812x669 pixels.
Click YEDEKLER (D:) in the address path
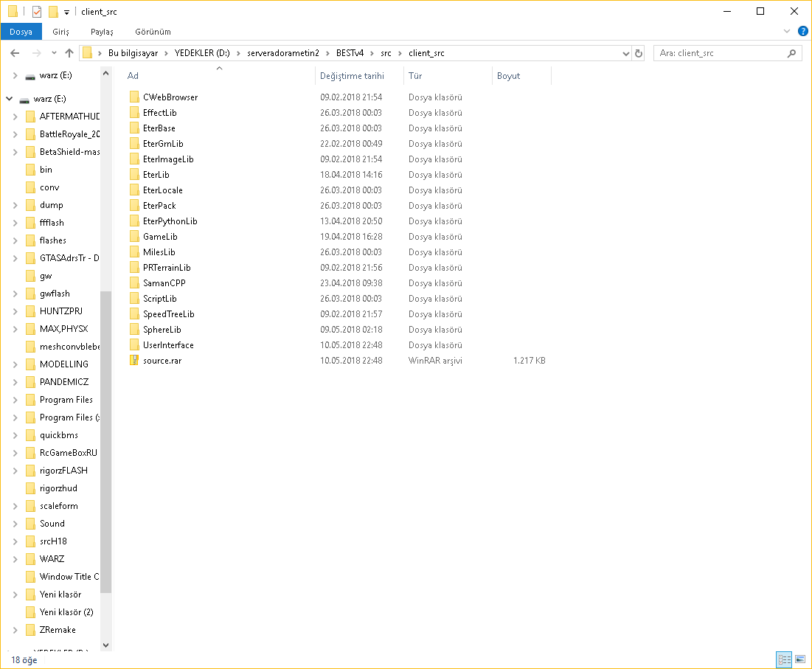tap(202, 53)
